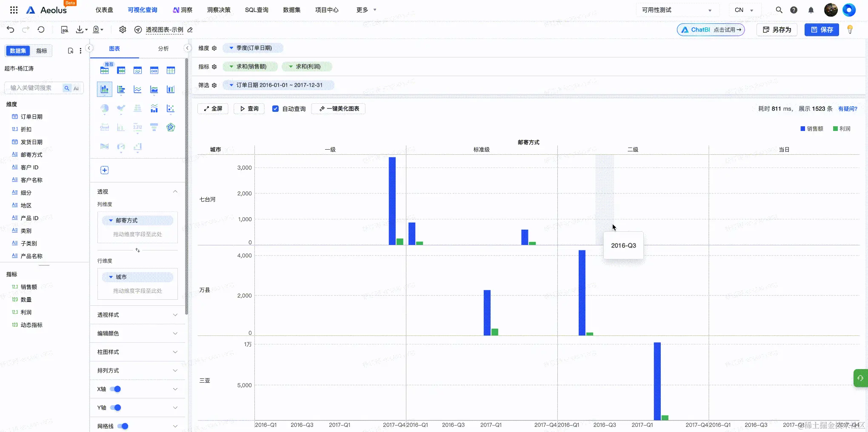The image size is (868, 432).
Task: Open the notifications bell icon
Action: pos(811,10)
